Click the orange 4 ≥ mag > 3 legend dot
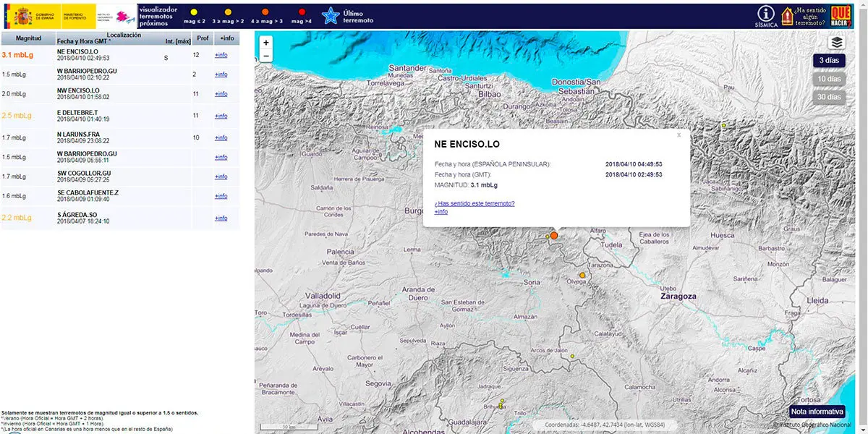Viewport: 868px width, 434px height. pos(265,12)
